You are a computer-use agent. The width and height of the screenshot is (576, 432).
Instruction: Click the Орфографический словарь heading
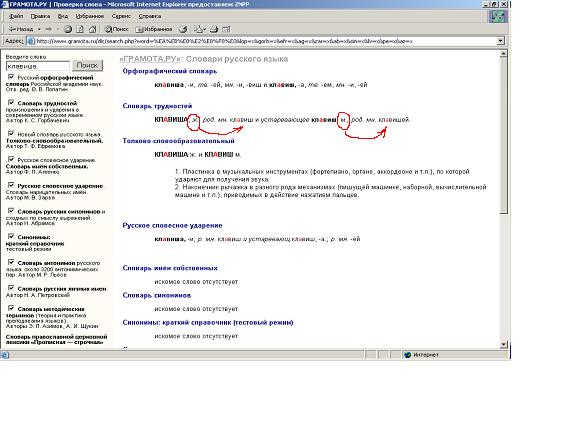170,71
